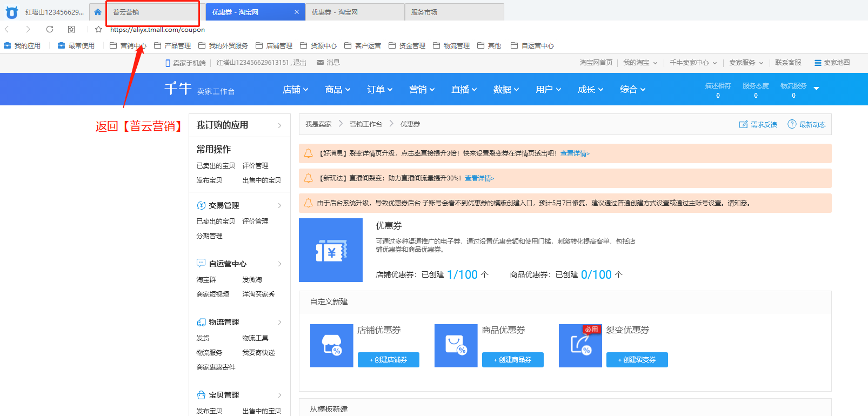The width and height of the screenshot is (868, 416).
Task: Click the browser home icon tab
Action: point(98,12)
